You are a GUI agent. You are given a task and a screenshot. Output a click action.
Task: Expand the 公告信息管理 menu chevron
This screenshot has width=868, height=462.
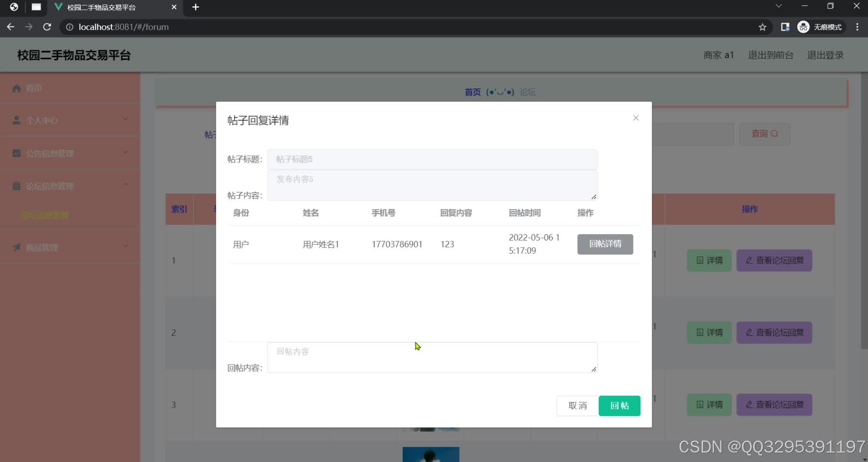pyautogui.click(x=125, y=152)
